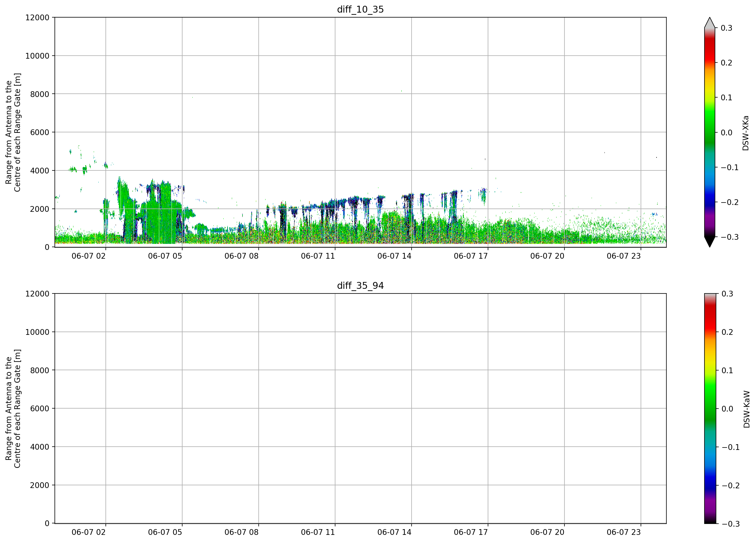Click gray upper extension triangle of DSW-XKa colorbar
The width and height of the screenshot is (756, 542).
[710, 23]
